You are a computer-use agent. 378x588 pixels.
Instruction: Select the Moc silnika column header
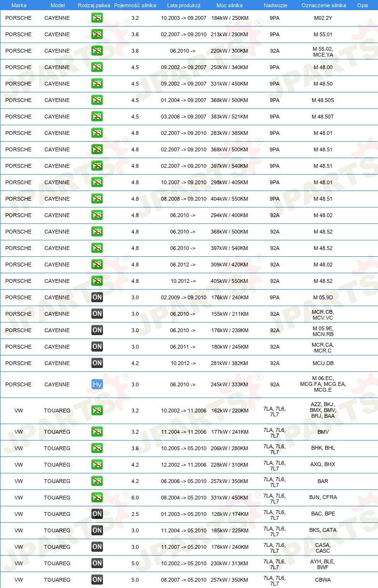click(x=229, y=5)
